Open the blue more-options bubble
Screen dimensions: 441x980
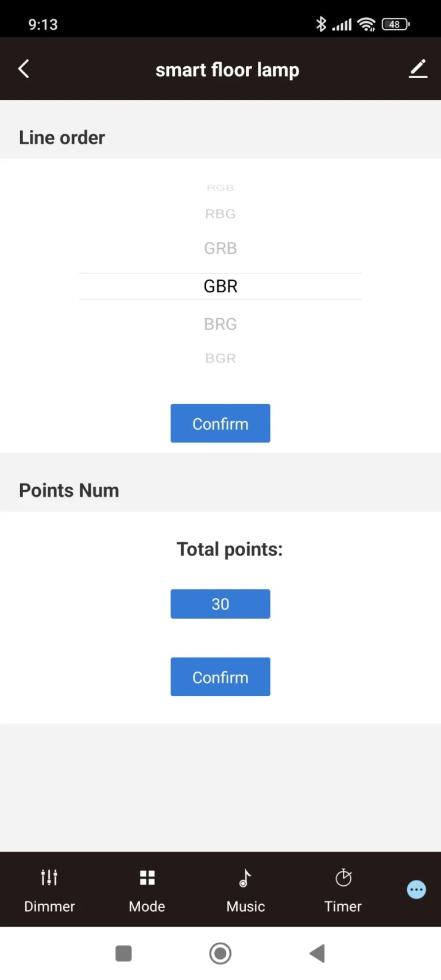tap(416, 890)
